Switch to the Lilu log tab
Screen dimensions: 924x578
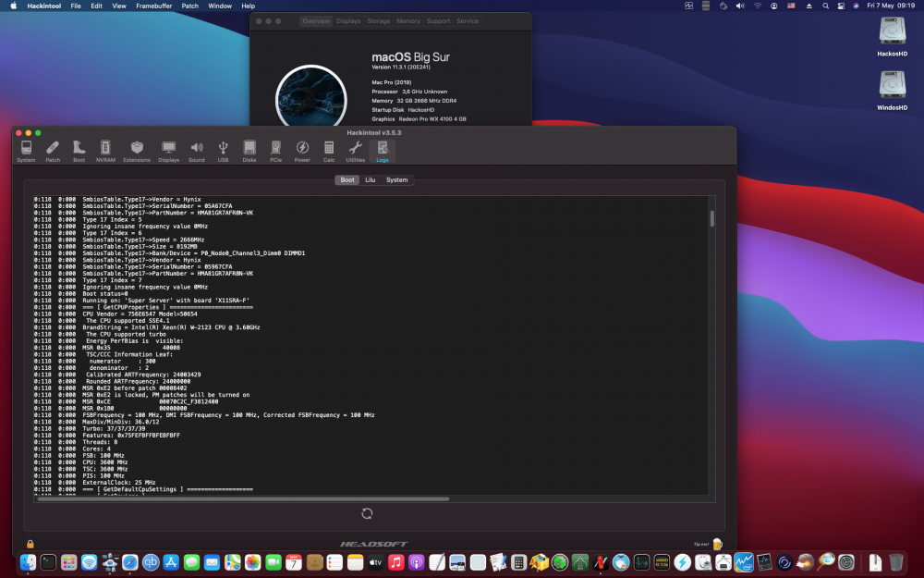point(371,180)
